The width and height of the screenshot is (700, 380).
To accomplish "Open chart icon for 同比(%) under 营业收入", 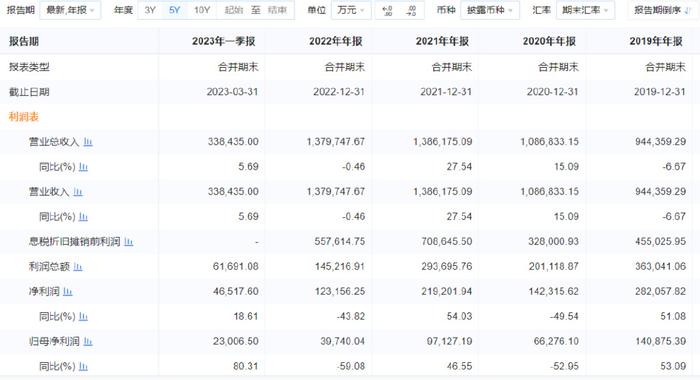I will point(83,217).
